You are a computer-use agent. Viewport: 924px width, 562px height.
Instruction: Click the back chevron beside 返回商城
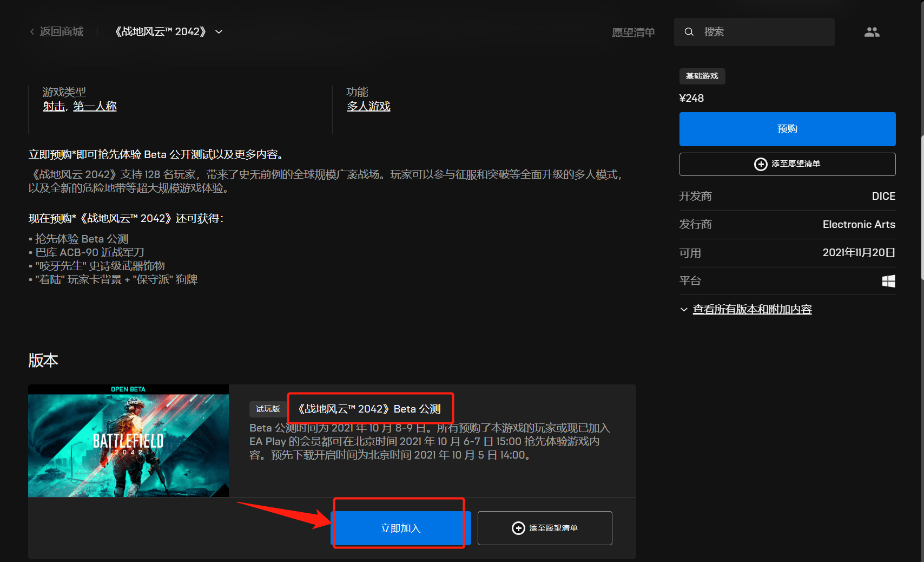tap(32, 32)
